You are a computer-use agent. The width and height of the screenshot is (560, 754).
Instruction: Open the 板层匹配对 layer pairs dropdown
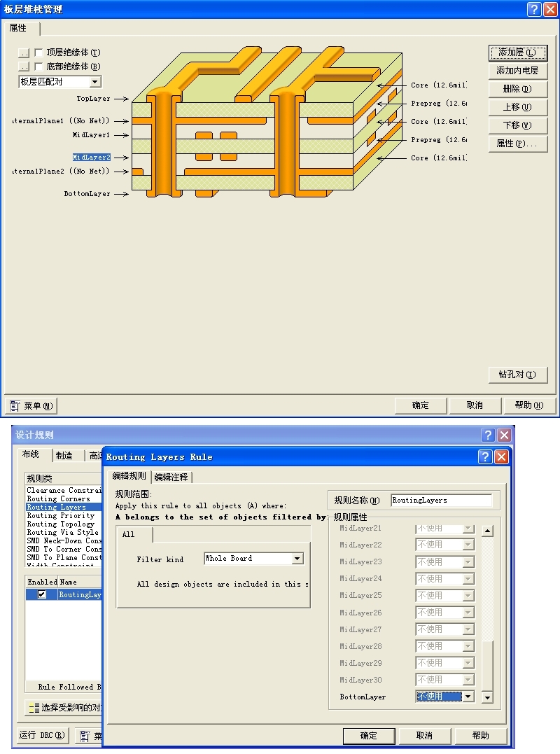click(x=95, y=82)
